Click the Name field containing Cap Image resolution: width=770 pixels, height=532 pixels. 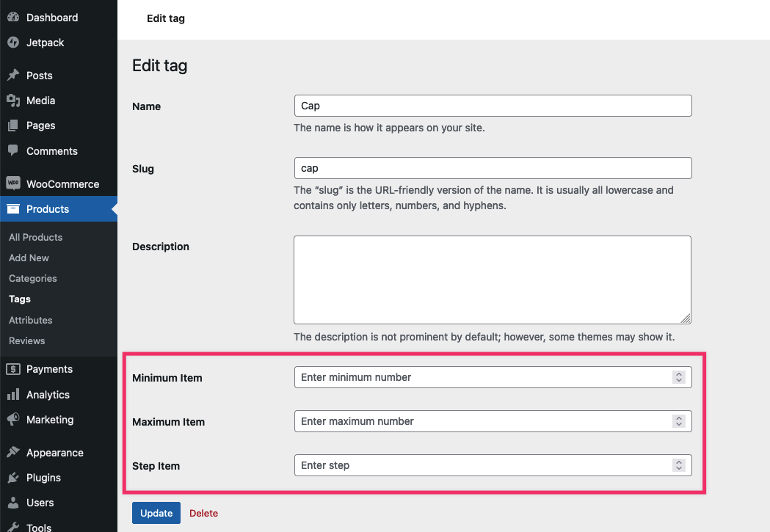pos(493,106)
